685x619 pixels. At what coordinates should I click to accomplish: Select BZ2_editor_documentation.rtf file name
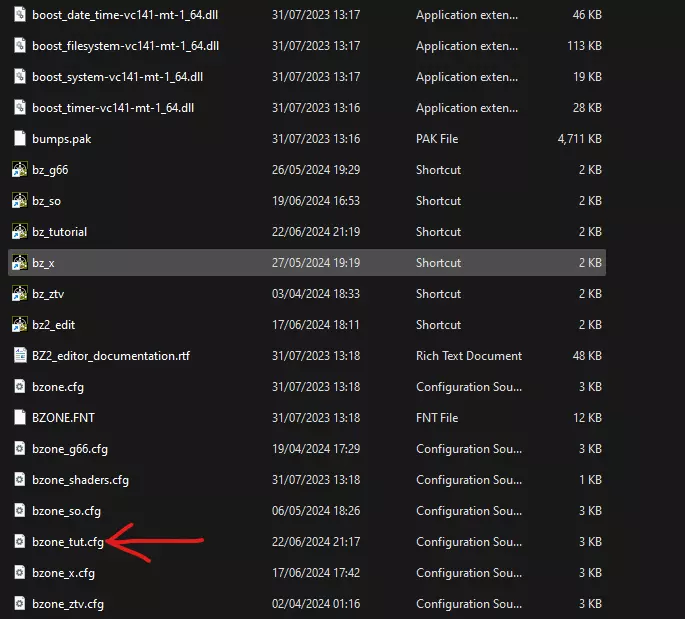click(x=111, y=356)
